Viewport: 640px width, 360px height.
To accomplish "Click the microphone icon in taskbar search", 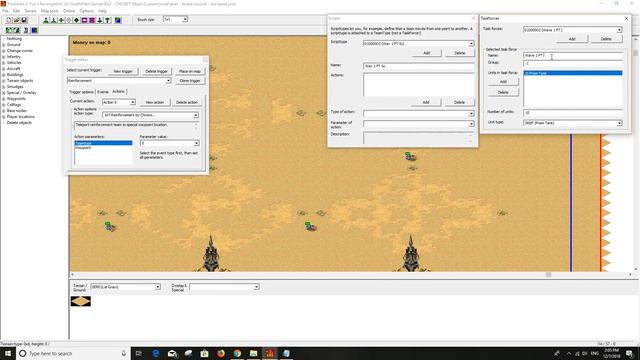I will [x=124, y=353].
